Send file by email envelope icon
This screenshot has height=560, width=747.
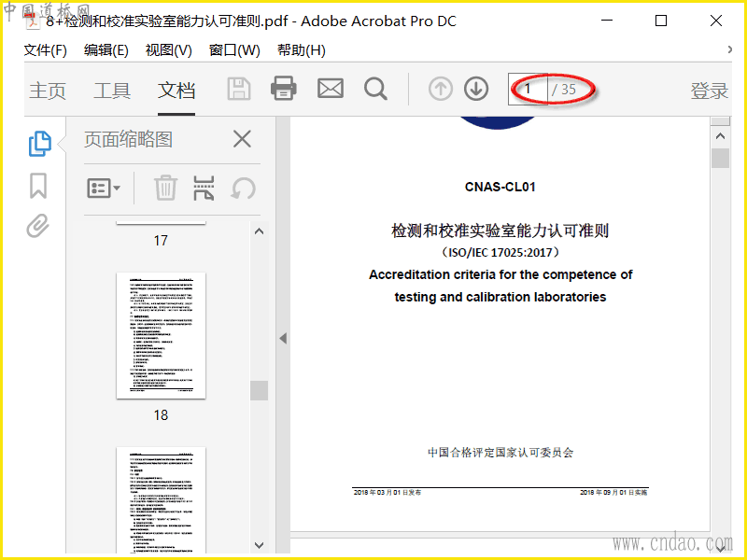pyautogui.click(x=331, y=89)
